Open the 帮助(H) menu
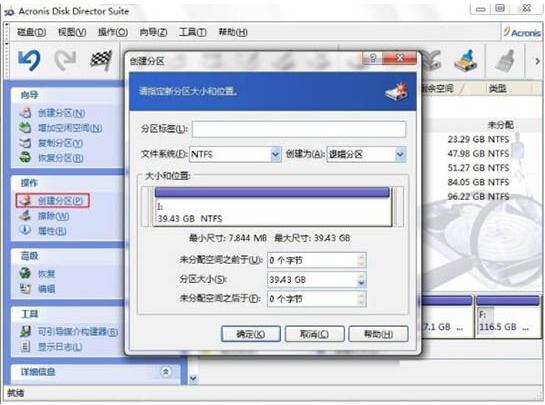This screenshot has width=545, height=405. click(233, 32)
